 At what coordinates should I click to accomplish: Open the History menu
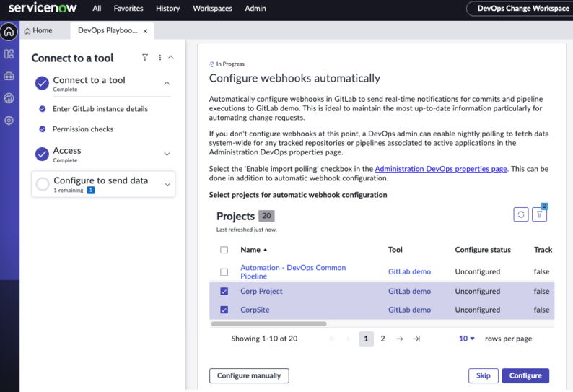[167, 8]
